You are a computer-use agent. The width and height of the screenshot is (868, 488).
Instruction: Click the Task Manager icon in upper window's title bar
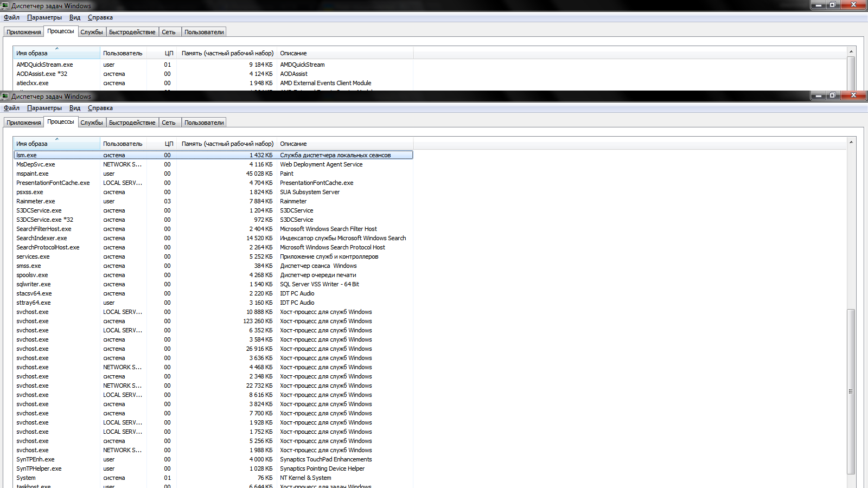(5, 6)
